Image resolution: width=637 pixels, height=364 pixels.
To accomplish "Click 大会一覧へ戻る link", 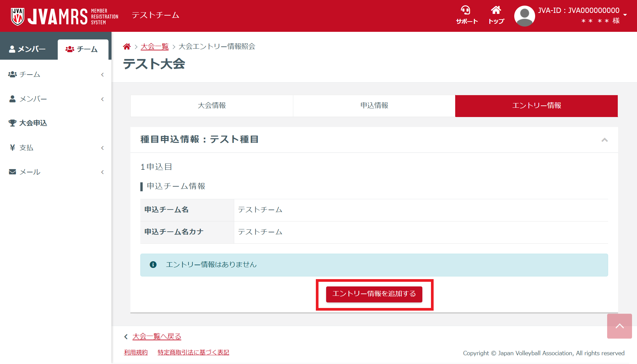I will (x=157, y=336).
